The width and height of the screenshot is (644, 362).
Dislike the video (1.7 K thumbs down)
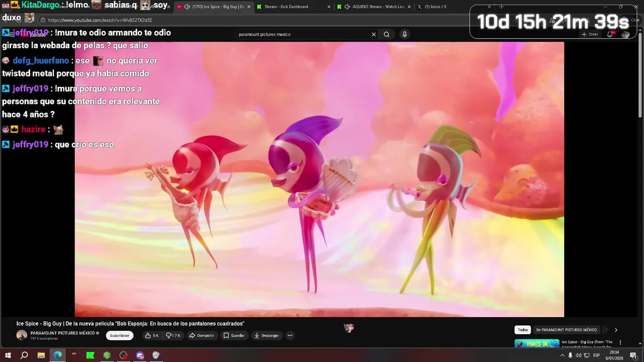[x=173, y=335]
